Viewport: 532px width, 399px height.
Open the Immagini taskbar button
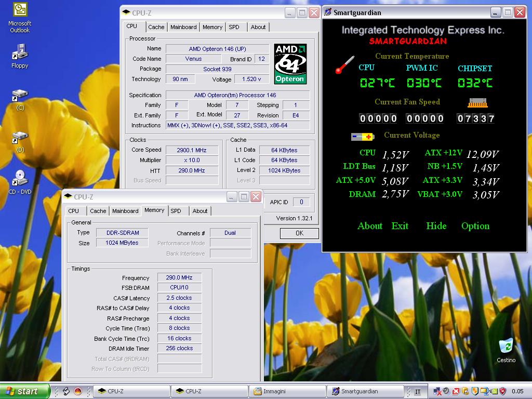[287, 391]
